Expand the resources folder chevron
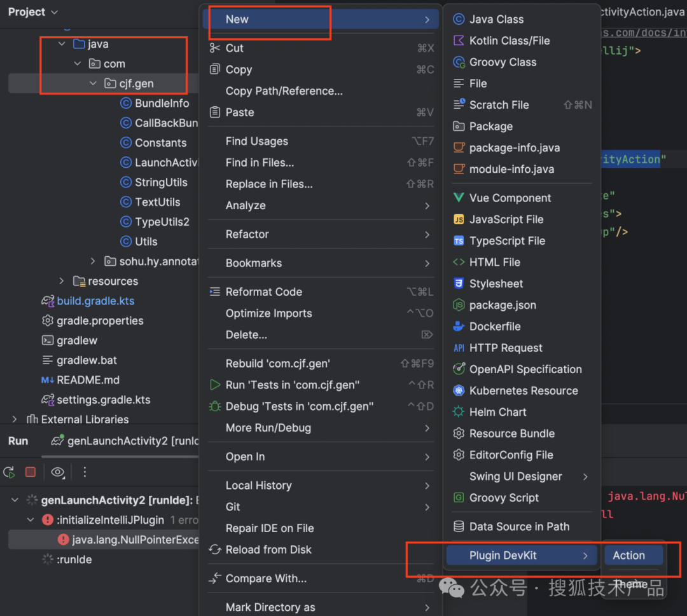Image resolution: width=687 pixels, height=616 pixels. tap(62, 281)
